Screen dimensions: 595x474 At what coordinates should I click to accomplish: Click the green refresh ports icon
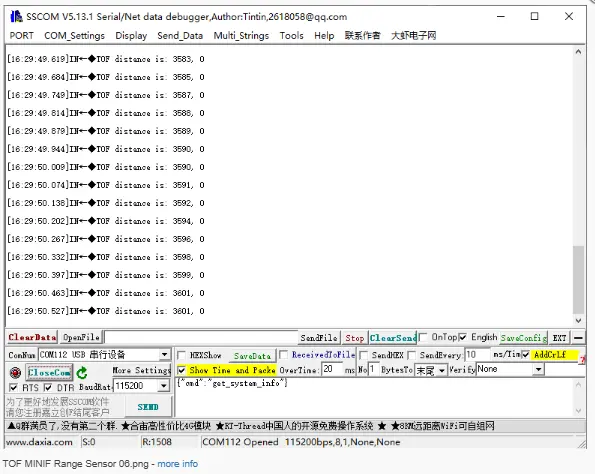82,373
